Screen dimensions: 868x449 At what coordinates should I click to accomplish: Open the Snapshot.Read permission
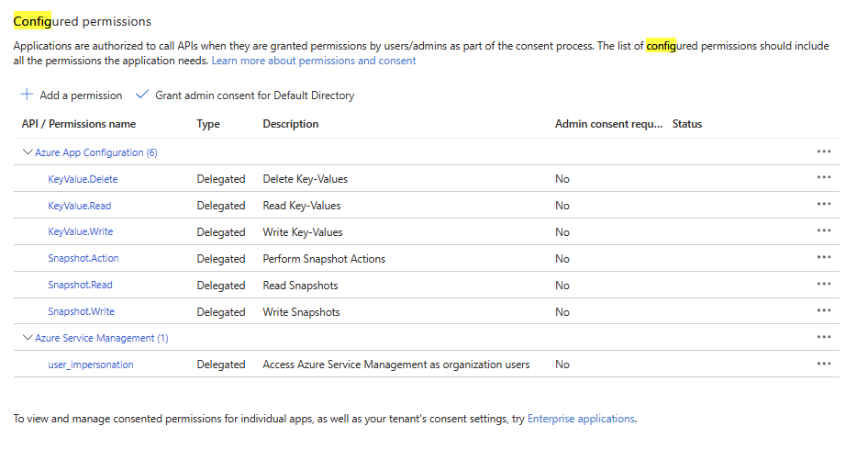point(80,285)
